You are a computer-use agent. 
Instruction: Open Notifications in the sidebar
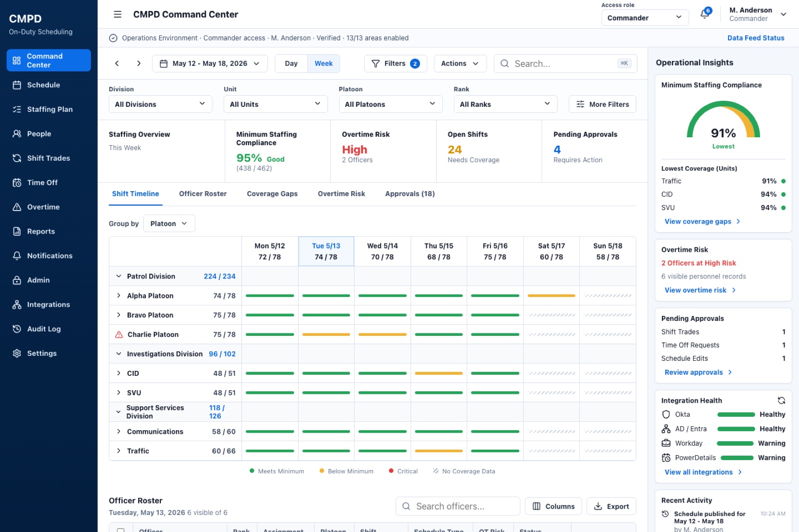48,256
